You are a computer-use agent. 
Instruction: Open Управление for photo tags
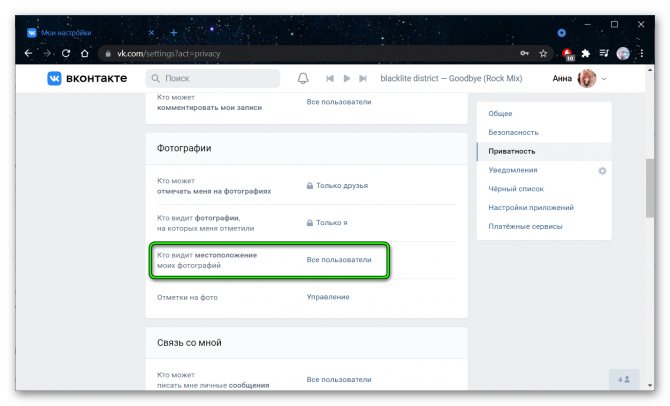tap(328, 297)
